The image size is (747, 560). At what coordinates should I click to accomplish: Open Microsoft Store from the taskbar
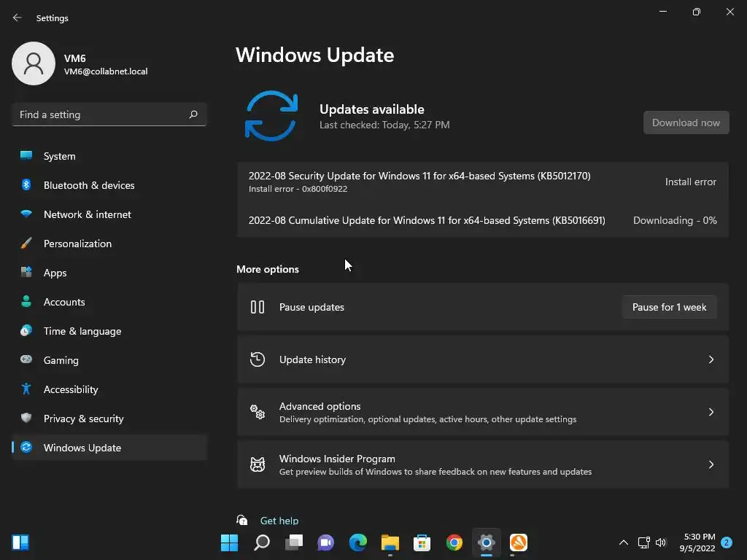(422, 542)
